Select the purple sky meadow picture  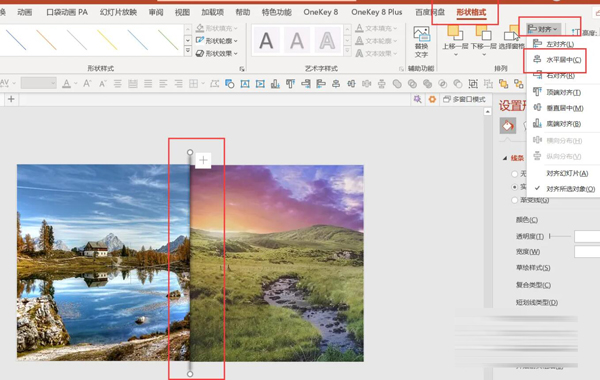(x=277, y=263)
